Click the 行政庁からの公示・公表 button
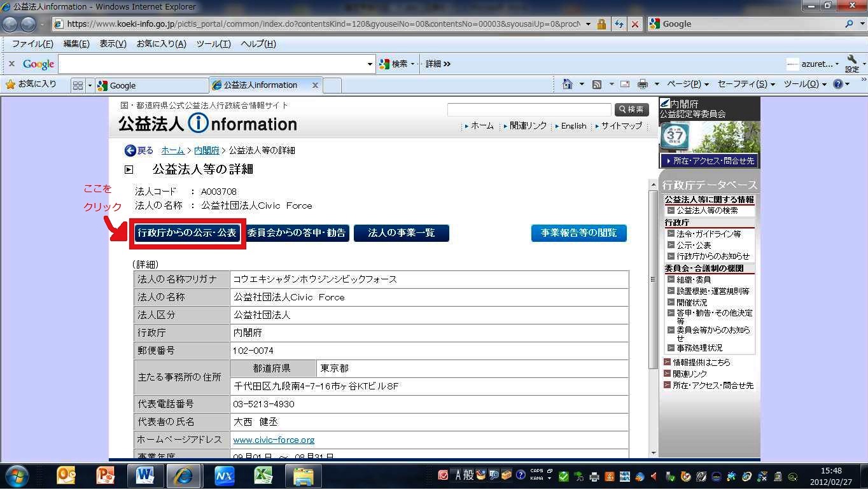 point(187,233)
